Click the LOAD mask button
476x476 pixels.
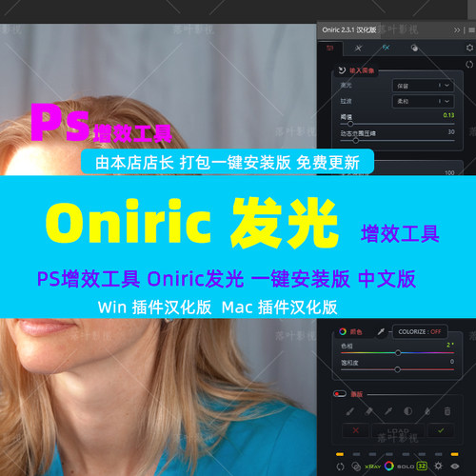click(x=398, y=430)
